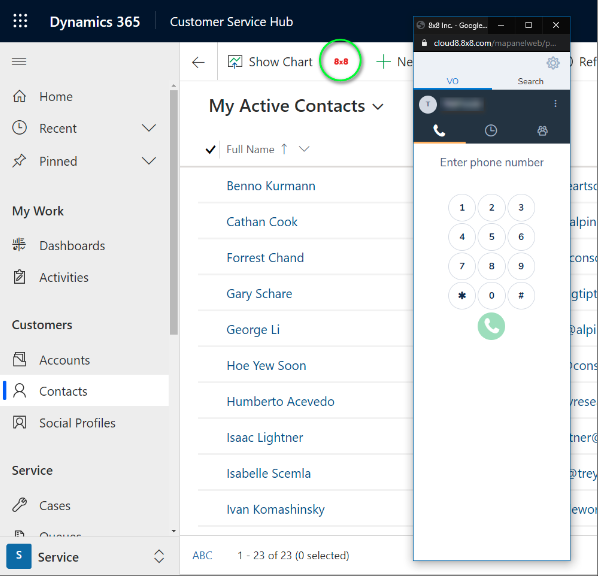Expand the Recent section chevron
599x579 pixels.
click(149, 128)
